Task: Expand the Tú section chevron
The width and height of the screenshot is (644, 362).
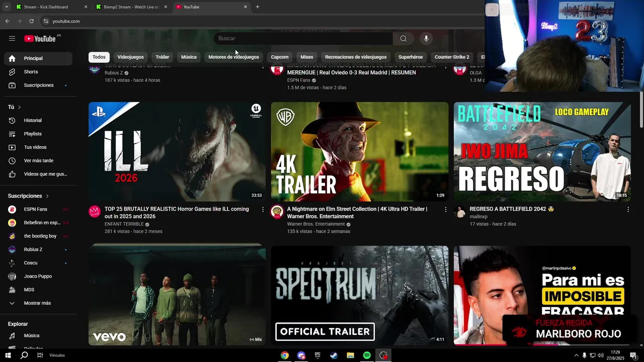Action: [20, 107]
